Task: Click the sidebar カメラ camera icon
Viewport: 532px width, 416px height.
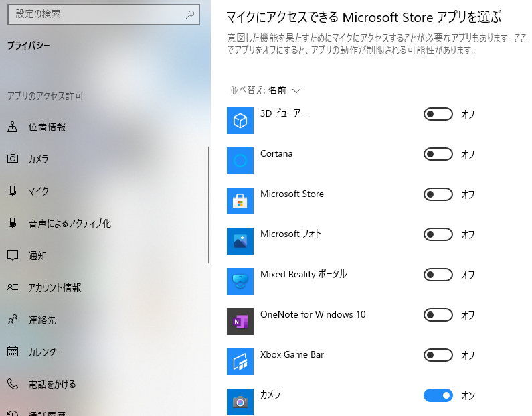Action: click(x=13, y=159)
